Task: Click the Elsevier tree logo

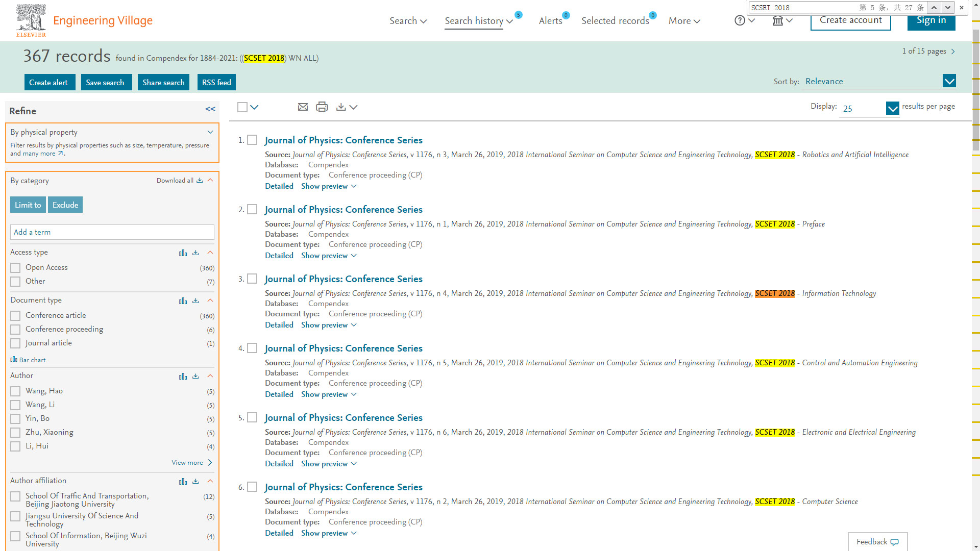Action: (31, 20)
